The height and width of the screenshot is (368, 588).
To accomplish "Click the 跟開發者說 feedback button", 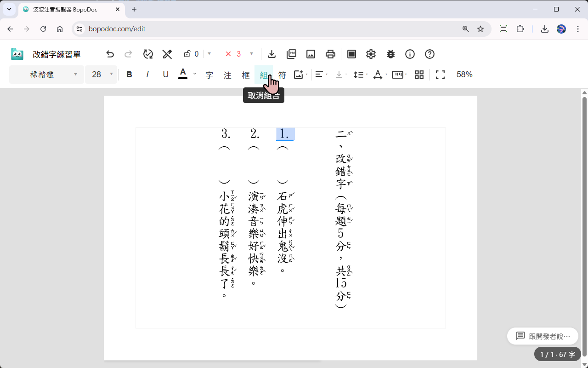I will [x=543, y=336].
